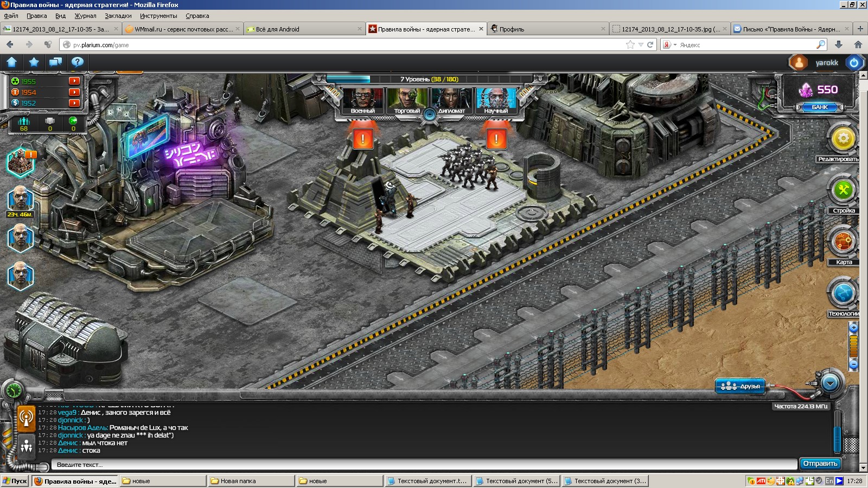Click the left red exclamation alert marker
This screenshot has width=868, height=488.
[363, 139]
